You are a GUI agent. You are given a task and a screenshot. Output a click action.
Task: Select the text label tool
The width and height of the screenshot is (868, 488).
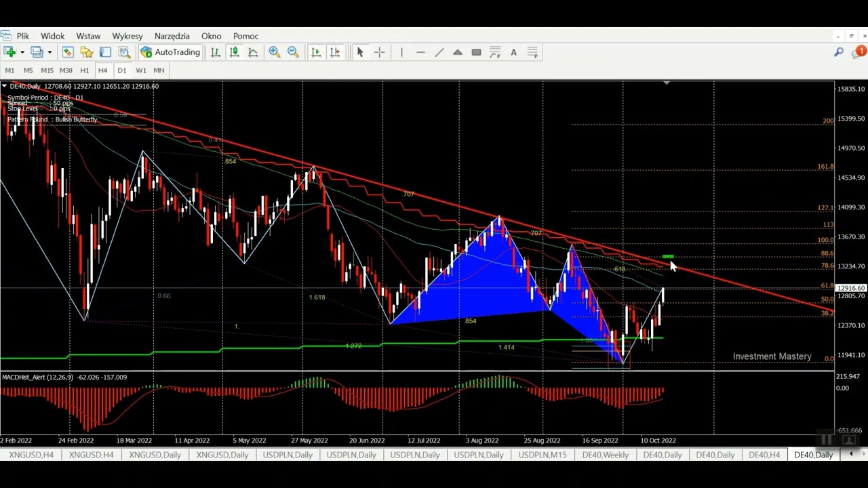(532, 52)
